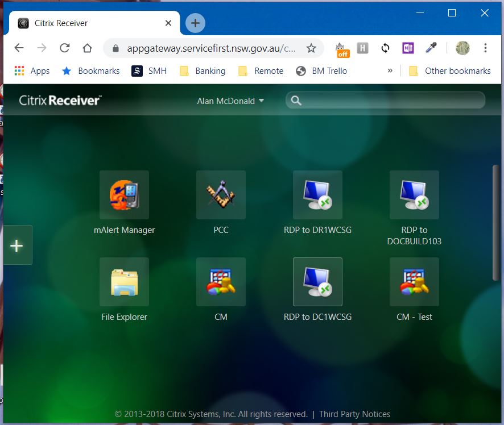Launch the CM application icon
The width and height of the screenshot is (504, 425).
pos(221,282)
